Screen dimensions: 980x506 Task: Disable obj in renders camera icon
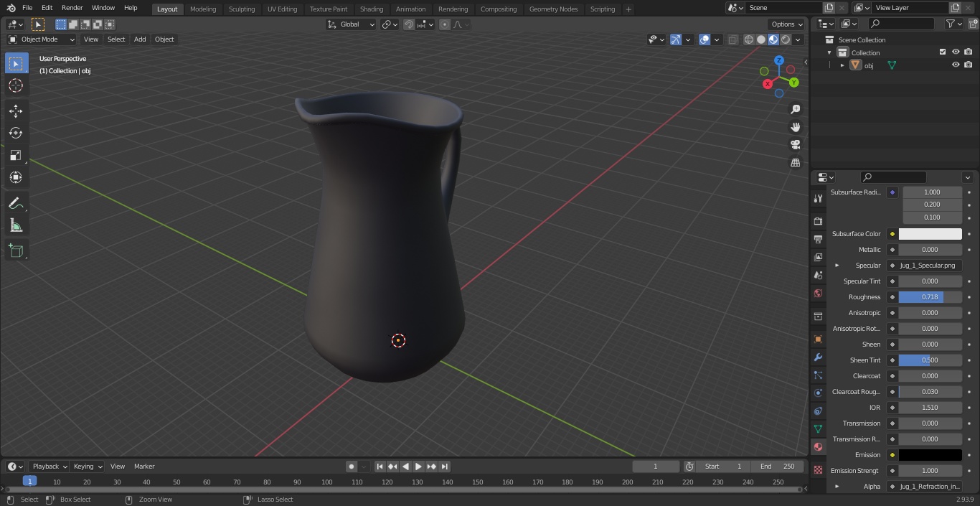pos(968,65)
